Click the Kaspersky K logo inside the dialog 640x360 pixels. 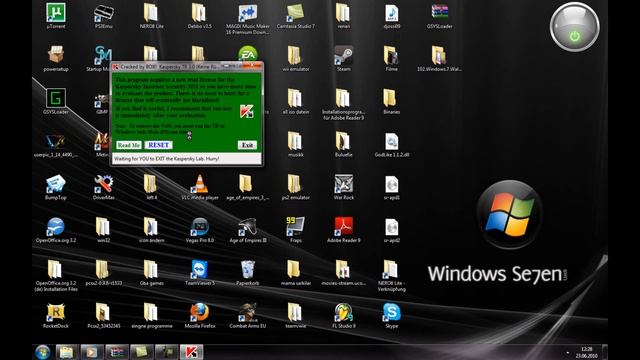click(247, 111)
